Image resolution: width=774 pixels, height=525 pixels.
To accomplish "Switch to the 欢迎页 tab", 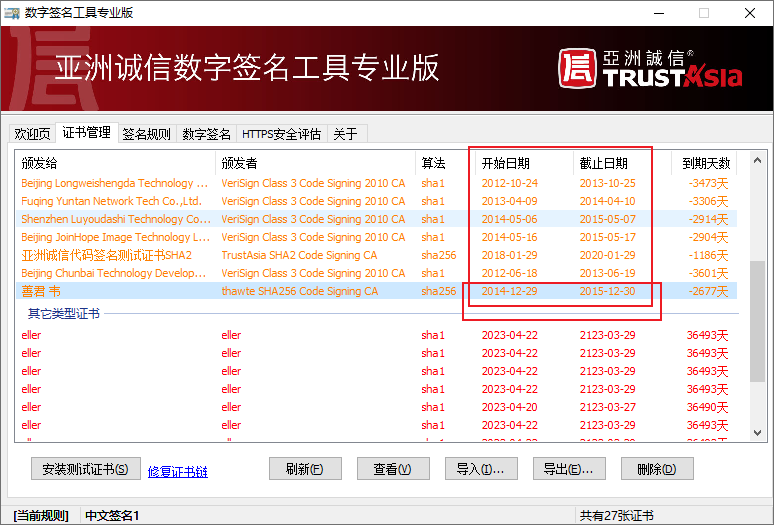I will click(33, 134).
